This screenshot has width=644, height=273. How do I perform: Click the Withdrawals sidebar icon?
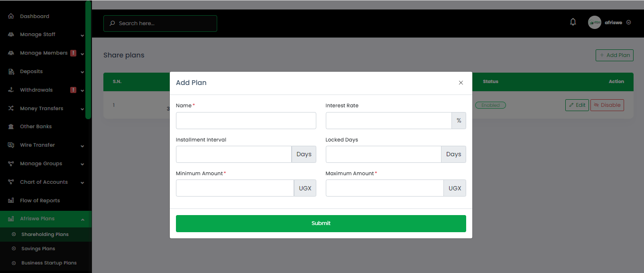11,90
